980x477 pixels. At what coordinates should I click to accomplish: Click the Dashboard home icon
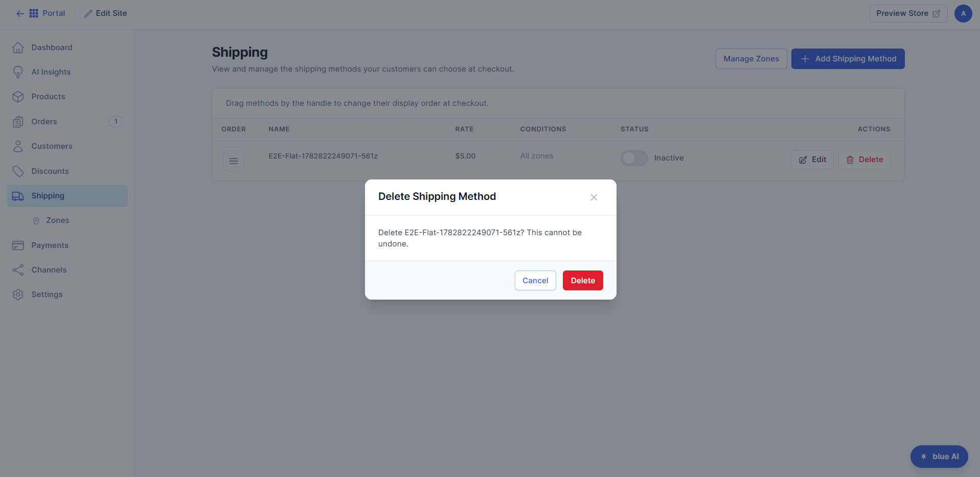point(18,48)
